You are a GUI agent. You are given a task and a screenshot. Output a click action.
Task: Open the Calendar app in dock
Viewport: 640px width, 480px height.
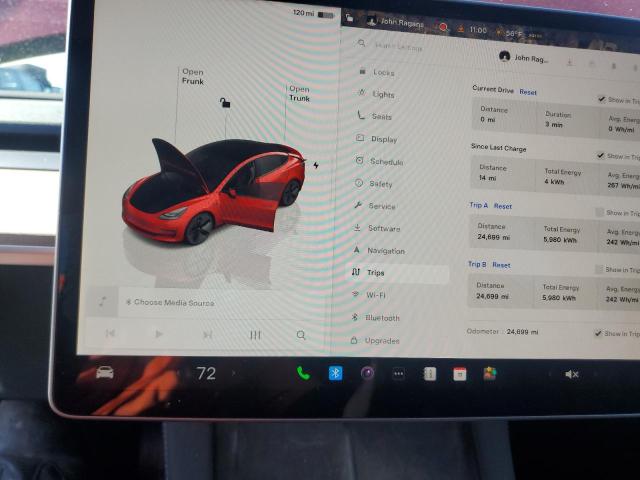[x=460, y=374]
